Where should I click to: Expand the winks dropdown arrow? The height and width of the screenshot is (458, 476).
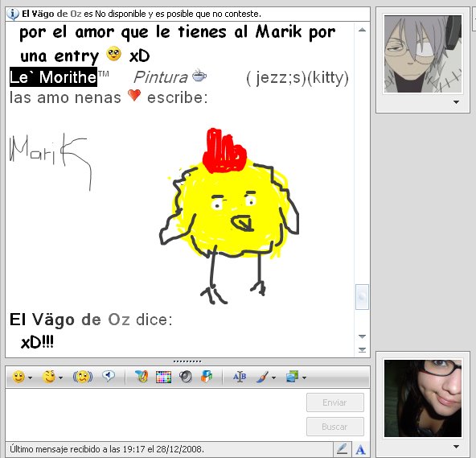(x=61, y=378)
